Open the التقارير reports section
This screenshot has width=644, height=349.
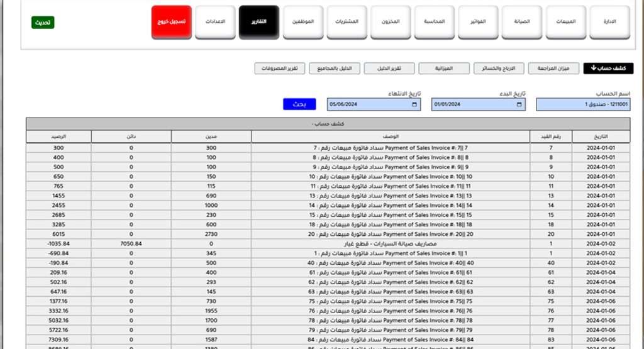(259, 22)
